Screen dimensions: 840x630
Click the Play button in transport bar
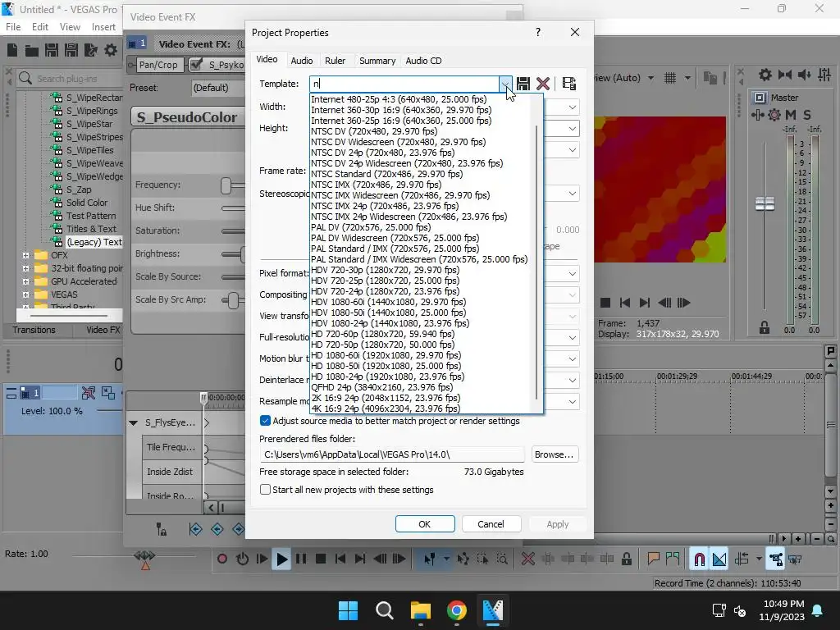pyautogui.click(x=281, y=559)
